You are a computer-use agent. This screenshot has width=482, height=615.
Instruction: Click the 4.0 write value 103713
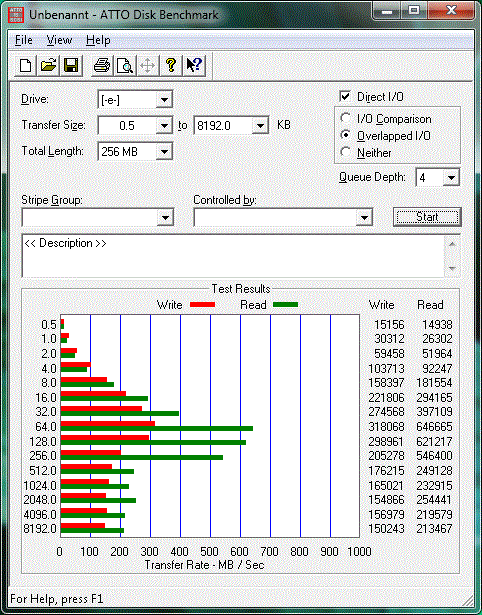[x=386, y=369]
